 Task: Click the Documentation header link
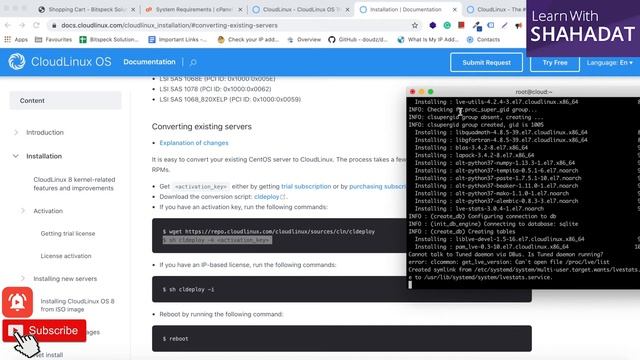pos(149,62)
